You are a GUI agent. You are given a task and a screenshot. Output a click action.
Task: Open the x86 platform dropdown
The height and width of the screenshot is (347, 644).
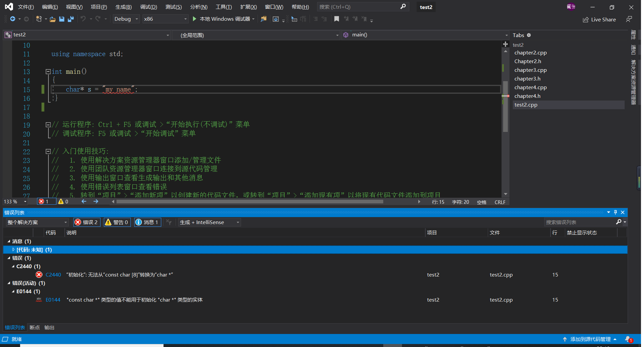(165, 19)
